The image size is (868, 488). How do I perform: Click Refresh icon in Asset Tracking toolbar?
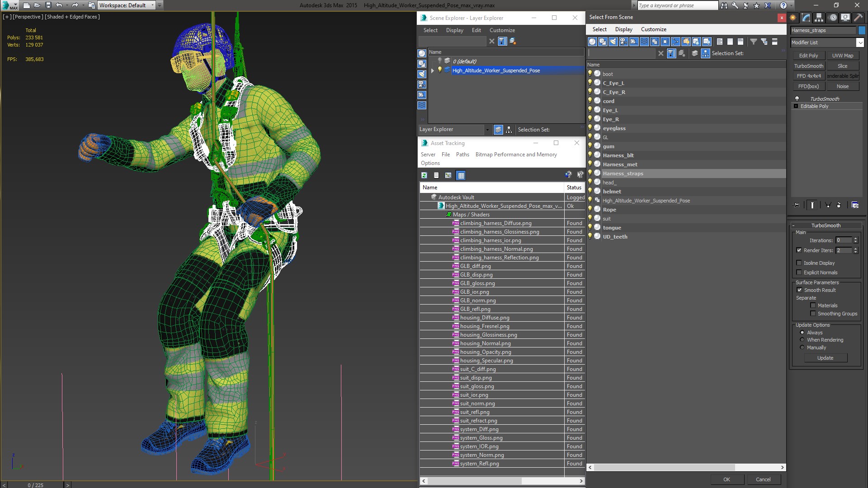coord(424,175)
